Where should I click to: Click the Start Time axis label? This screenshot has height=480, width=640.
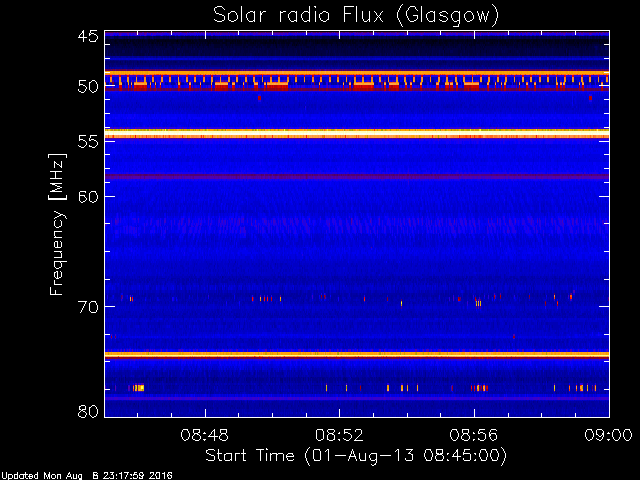(356, 455)
